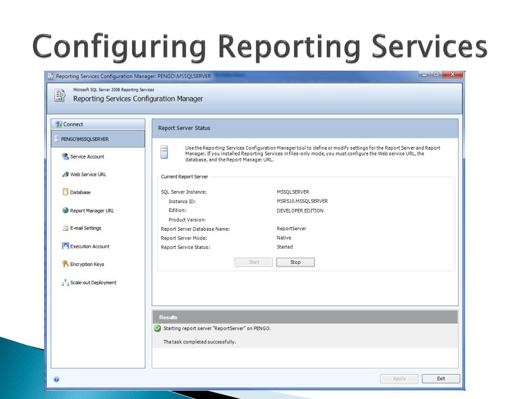This screenshot has height=399, width=532.
Task: Open help via the blue question icon
Action: point(56,379)
